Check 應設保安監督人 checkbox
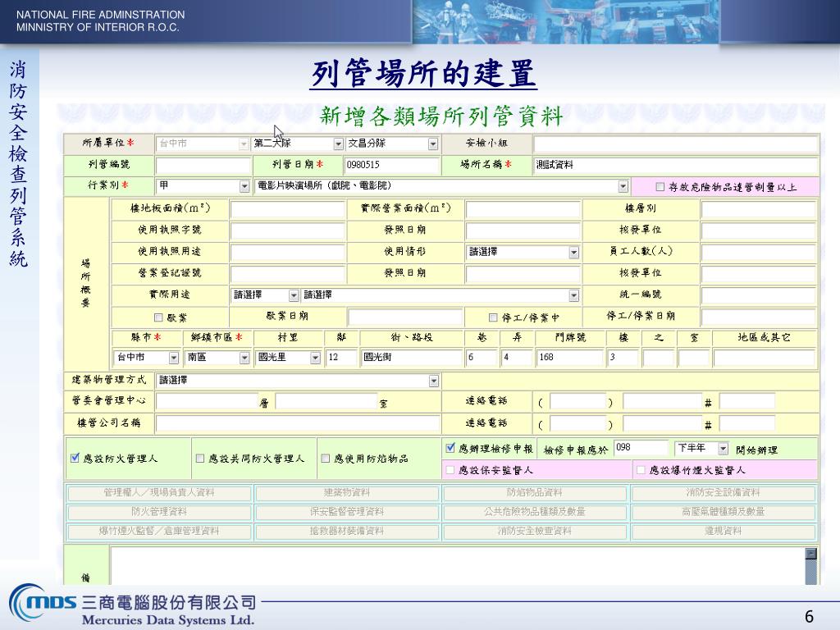The height and width of the screenshot is (630, 840). pos(450,470)
